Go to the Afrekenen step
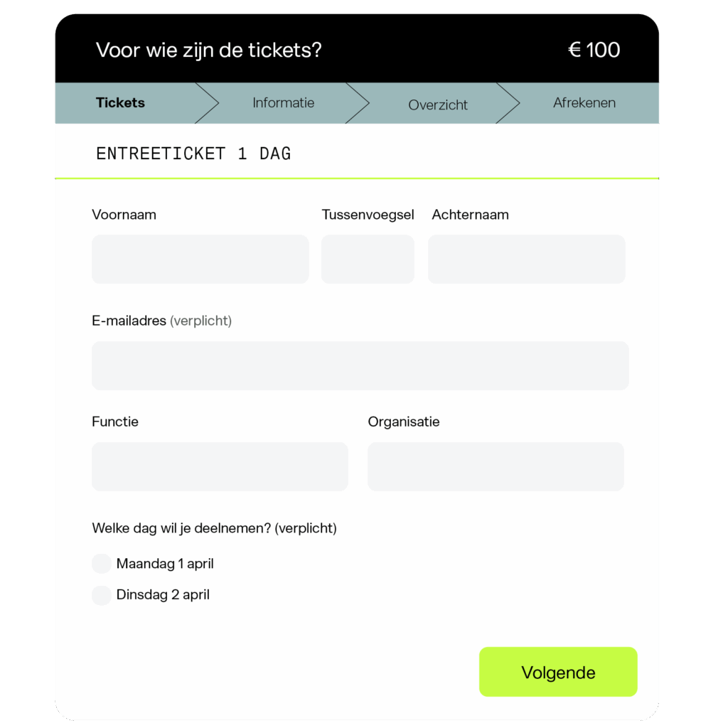This screenshot has width=728, height=728. (x=584, y=102)
